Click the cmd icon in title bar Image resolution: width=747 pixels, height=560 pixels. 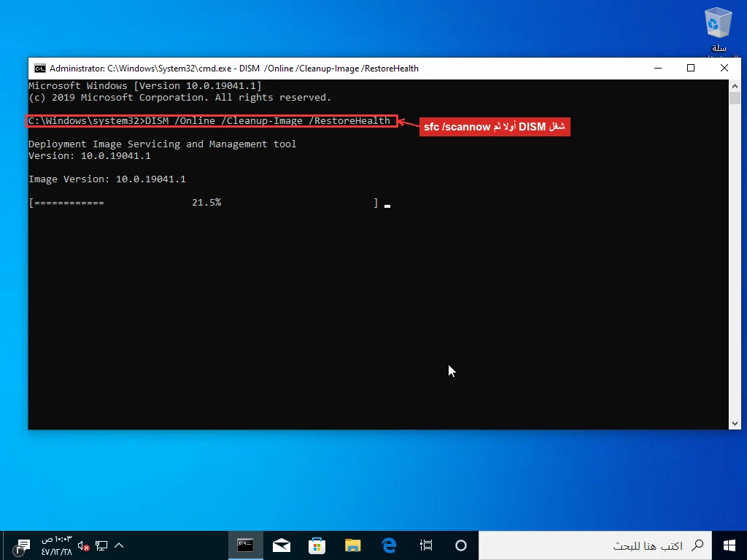[x=40, y=69]
